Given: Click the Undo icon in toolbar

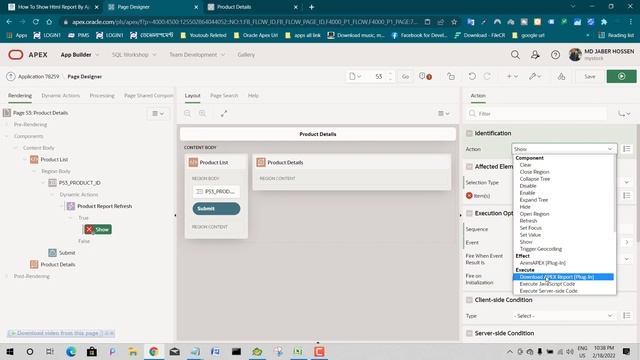Looking at the screenshot, I should pos(472,76).
